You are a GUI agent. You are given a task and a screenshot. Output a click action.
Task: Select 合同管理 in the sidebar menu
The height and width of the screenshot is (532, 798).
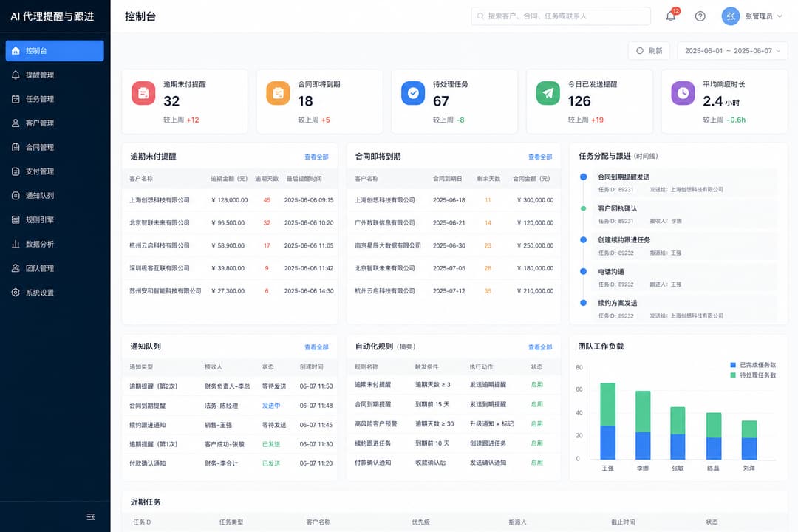click(55, 147)
